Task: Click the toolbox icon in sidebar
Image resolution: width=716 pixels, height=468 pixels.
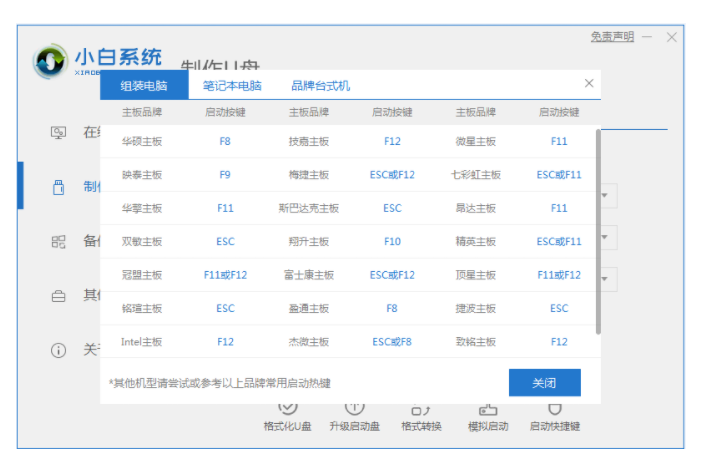Action: [x=59, y=296]
